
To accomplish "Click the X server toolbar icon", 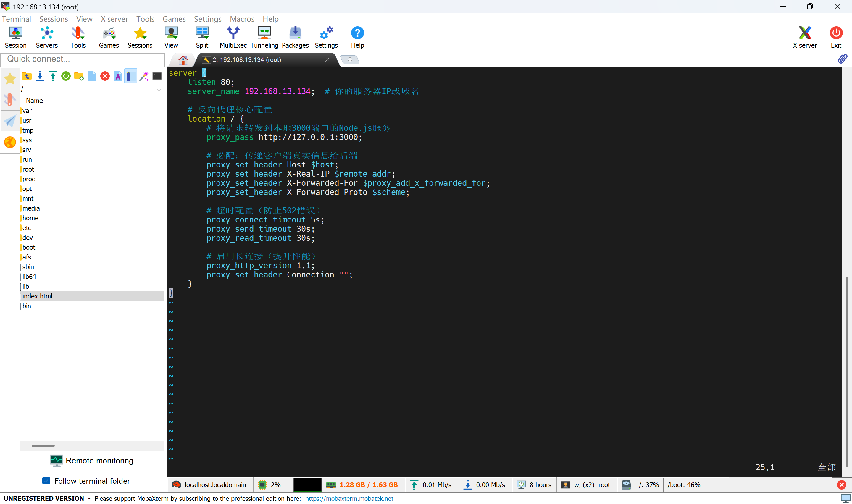I will coord(804,38).
